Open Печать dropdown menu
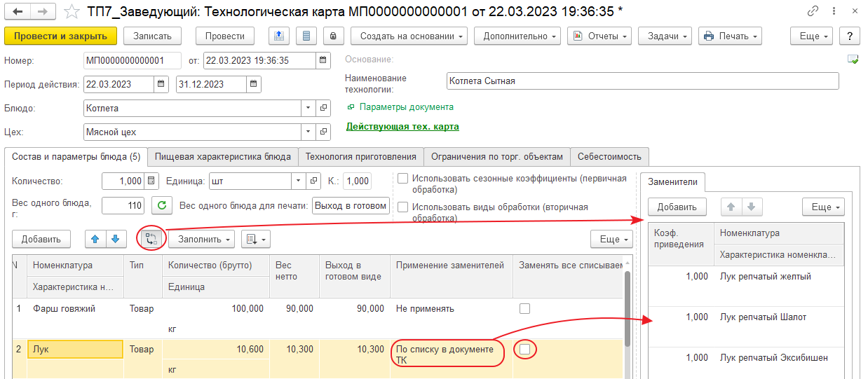This screenshot has width=868, height=379. pyautogui.click(x=730, y=36)
